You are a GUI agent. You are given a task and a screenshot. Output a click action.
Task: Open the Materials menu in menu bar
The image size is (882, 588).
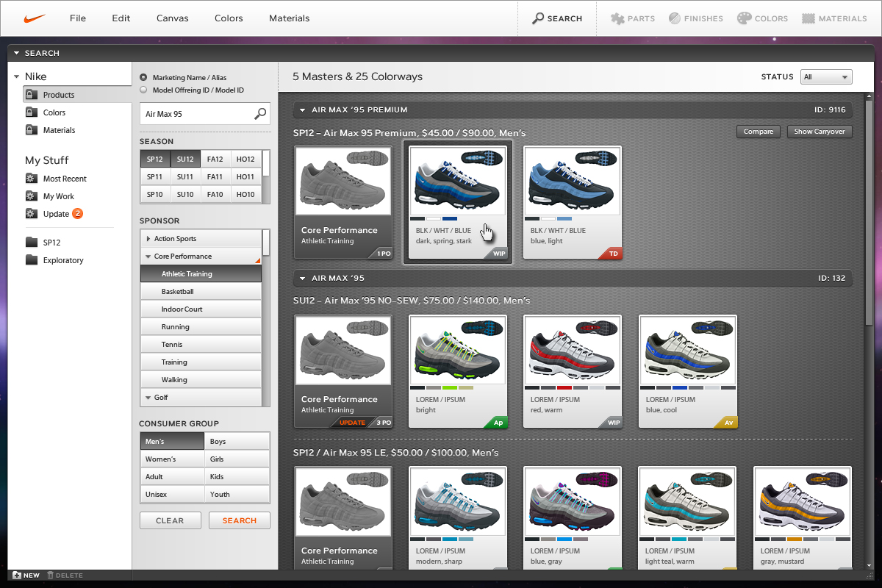click(x=289, y=18)
